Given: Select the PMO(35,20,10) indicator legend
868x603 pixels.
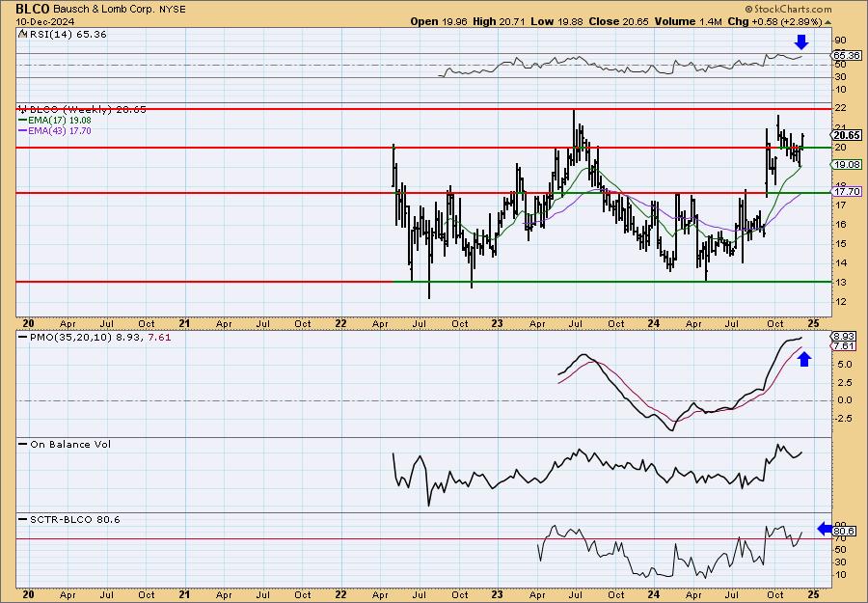Looking at the screenshot, I should click(95, 337).
